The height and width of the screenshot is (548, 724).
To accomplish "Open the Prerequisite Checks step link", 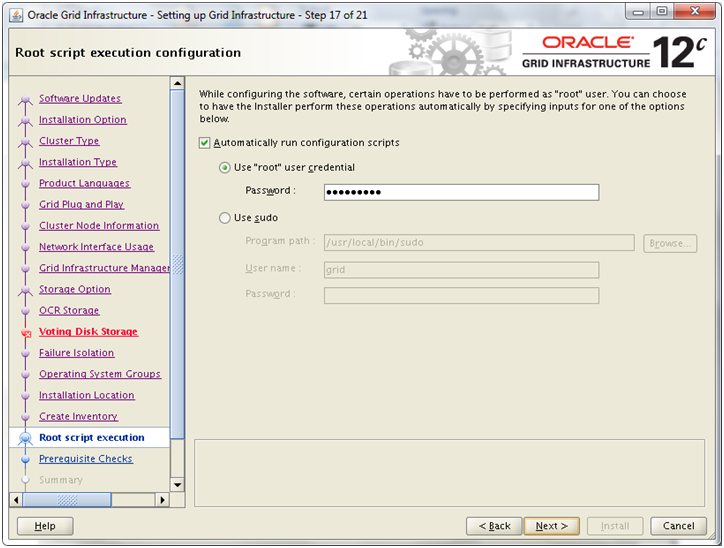I will [86, 459].
